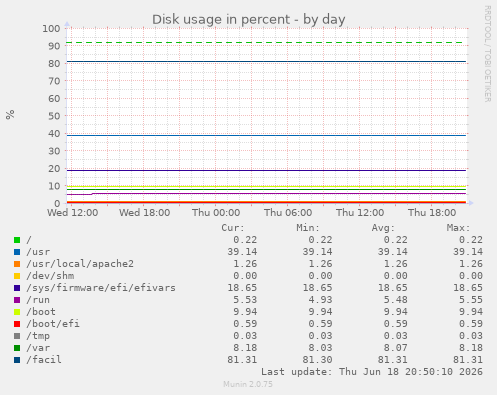Image resolution: width=497 pixels, height=395 pixels.
Task: Click the 'Thu 12:00' x-axis label
Action: [x=360, y=213]
